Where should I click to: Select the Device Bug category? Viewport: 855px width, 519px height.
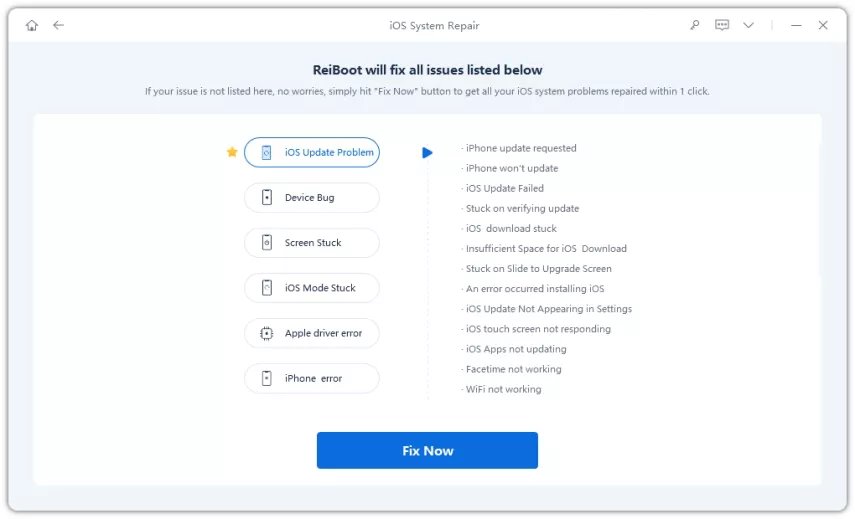(x=312, y=198)
